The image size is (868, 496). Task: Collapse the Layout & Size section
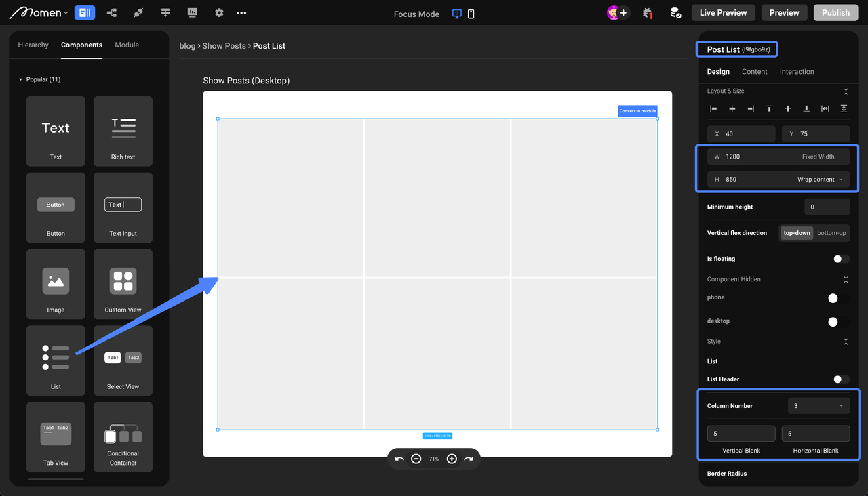point(846,91)
